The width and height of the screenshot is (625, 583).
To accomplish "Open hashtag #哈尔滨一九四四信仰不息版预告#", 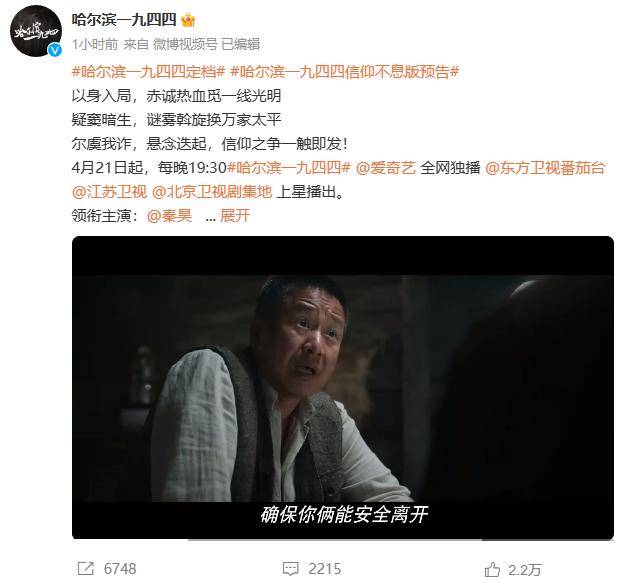I will [345, 72].
